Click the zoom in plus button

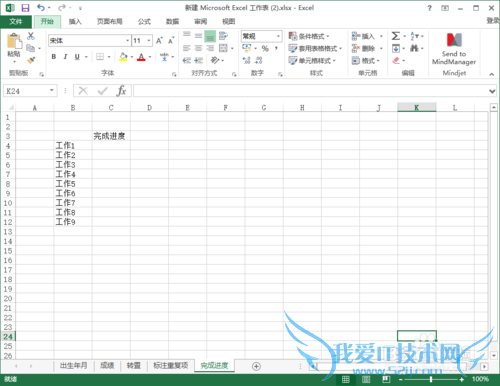pos(462,380)
